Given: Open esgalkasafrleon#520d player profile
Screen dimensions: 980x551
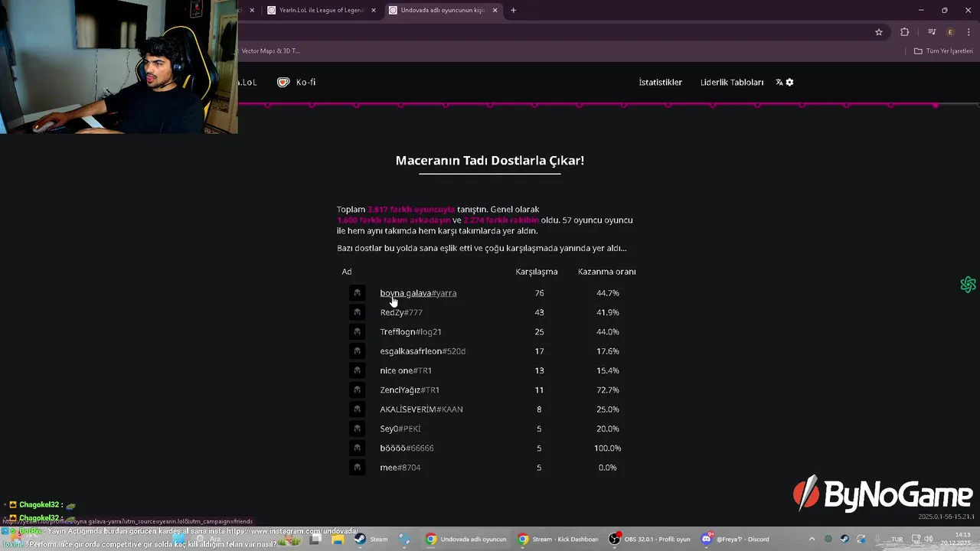Looking at the screenshot, I should [423, 351].
